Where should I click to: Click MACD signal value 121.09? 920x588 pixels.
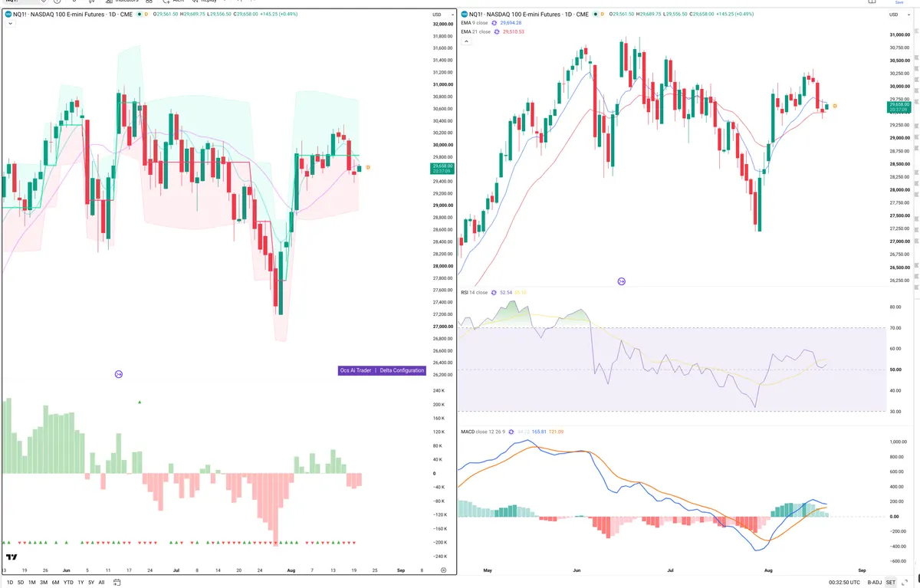[556, 432]
